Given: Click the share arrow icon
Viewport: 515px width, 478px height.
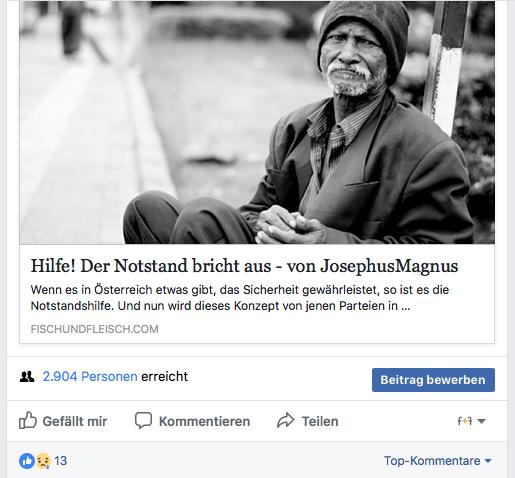Looking at the screenshot, I should pos(286,421).
